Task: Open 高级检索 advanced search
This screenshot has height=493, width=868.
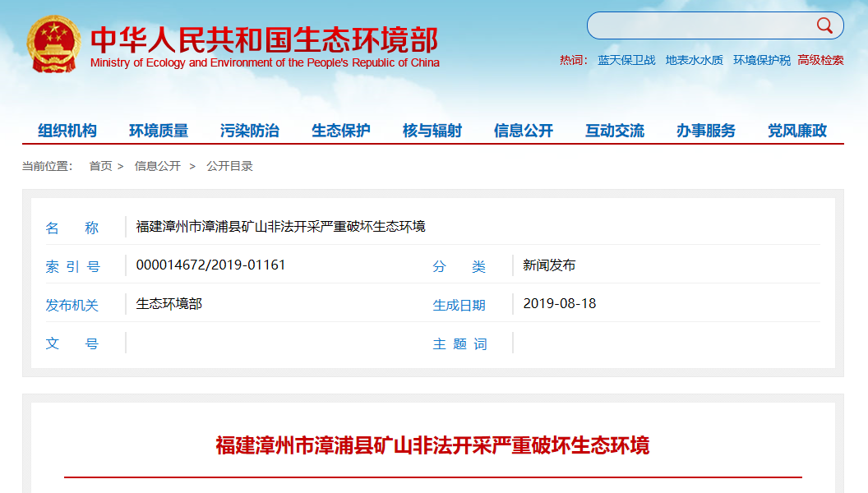Action: (x=820, y=60)
